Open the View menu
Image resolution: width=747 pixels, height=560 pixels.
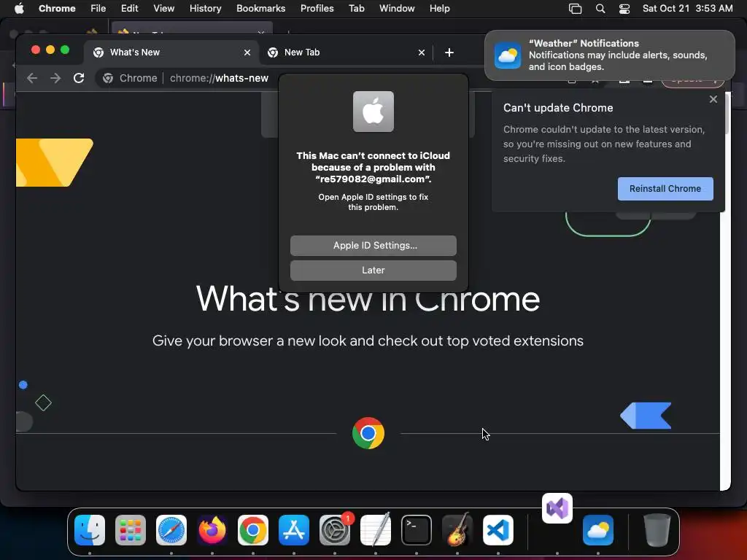click(x=164, y=9)
